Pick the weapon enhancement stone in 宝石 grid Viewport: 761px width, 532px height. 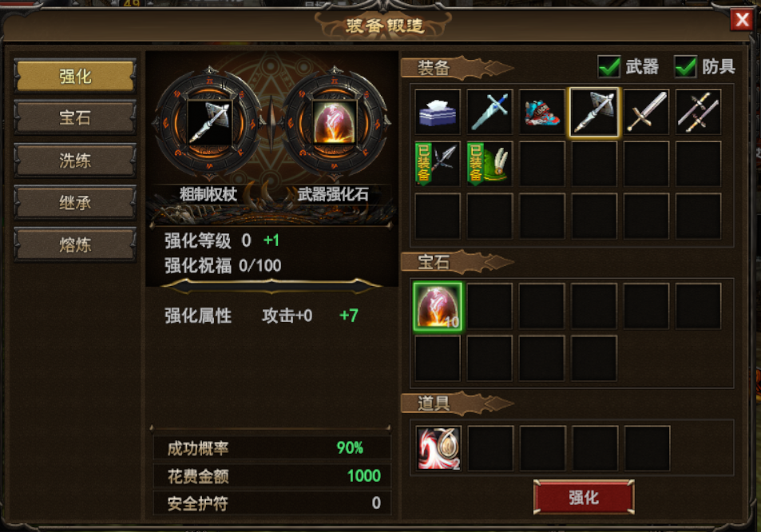(438, 307)
